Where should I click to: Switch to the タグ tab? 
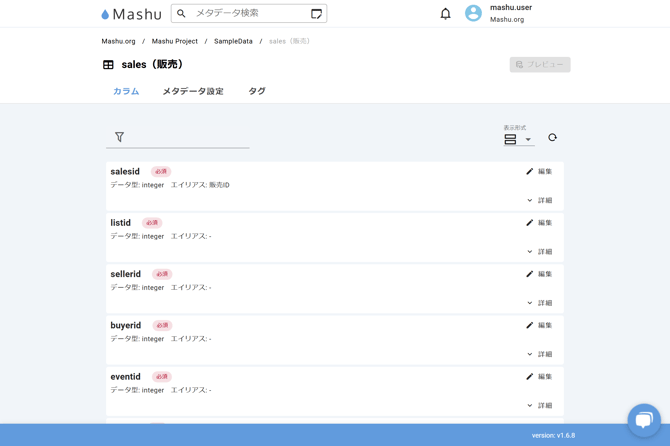click(257, 91)
